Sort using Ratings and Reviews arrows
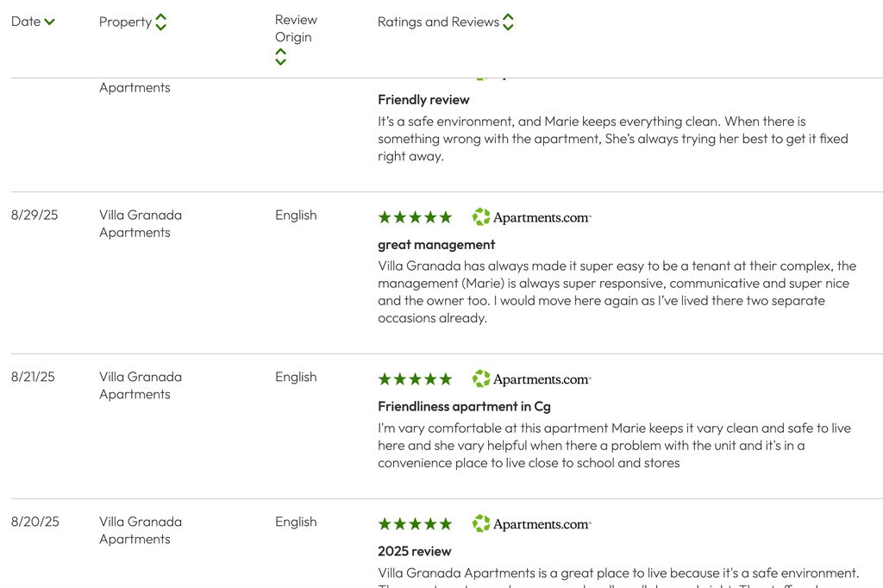 pyautogui.click(x=508, y=22)
